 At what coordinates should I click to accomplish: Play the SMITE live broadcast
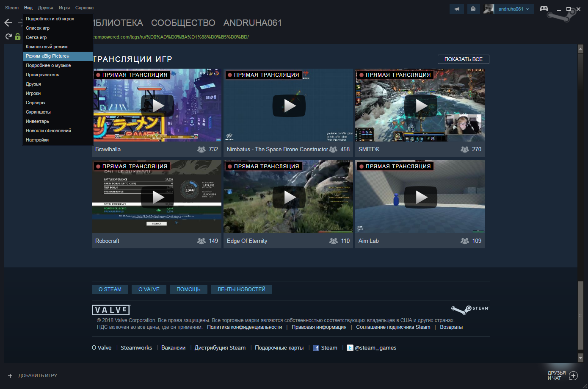(421, 106)
